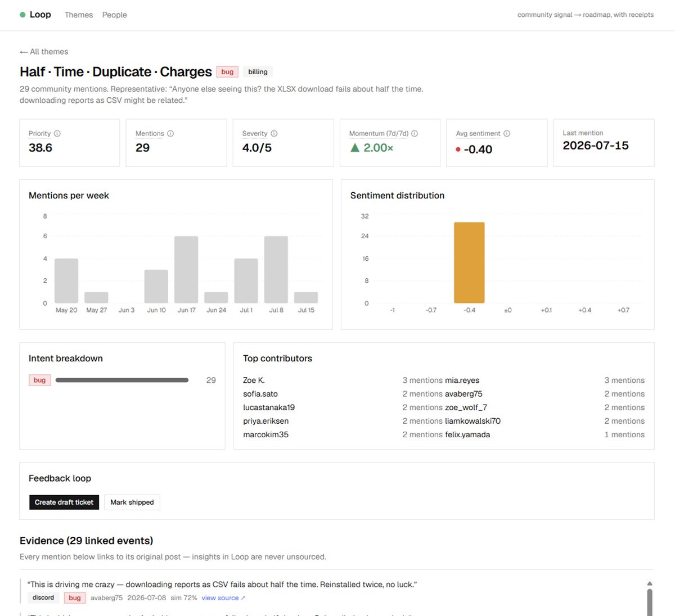Select contributor liamkowalski70
This screenshot has width=675, height=616.
click(472, 421)
